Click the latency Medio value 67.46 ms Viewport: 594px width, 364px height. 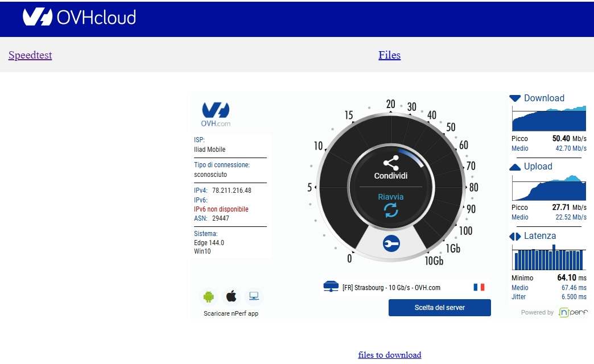[574, 288]
